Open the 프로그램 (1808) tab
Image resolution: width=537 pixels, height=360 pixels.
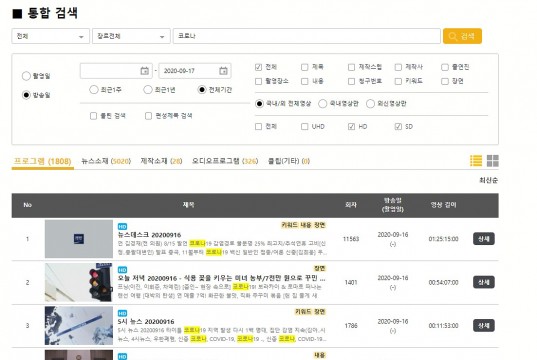click(42, 161)
